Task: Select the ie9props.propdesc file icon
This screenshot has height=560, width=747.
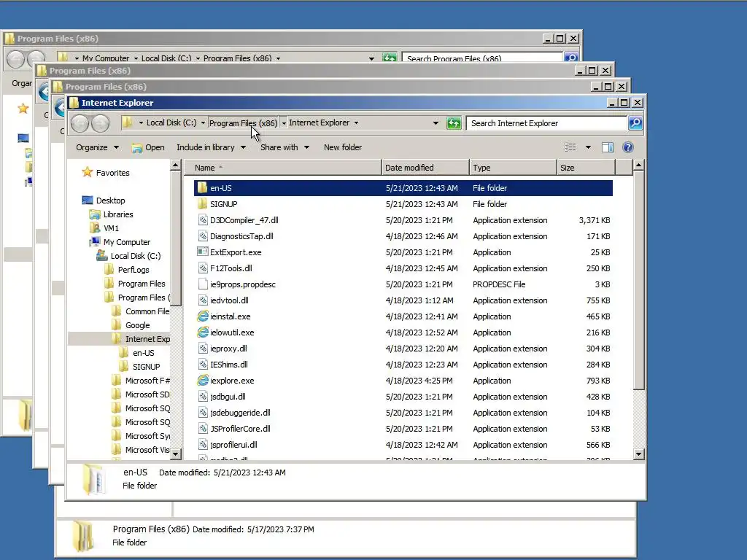Action: coord(203,284)
